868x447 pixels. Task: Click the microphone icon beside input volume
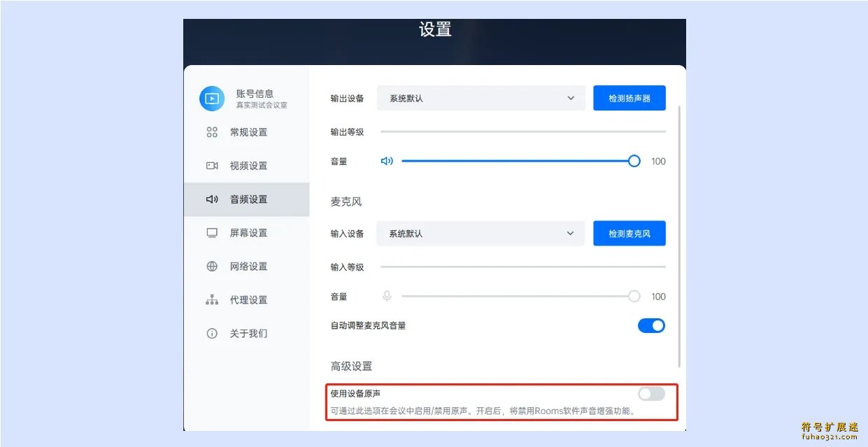click(x=387, y=296)
